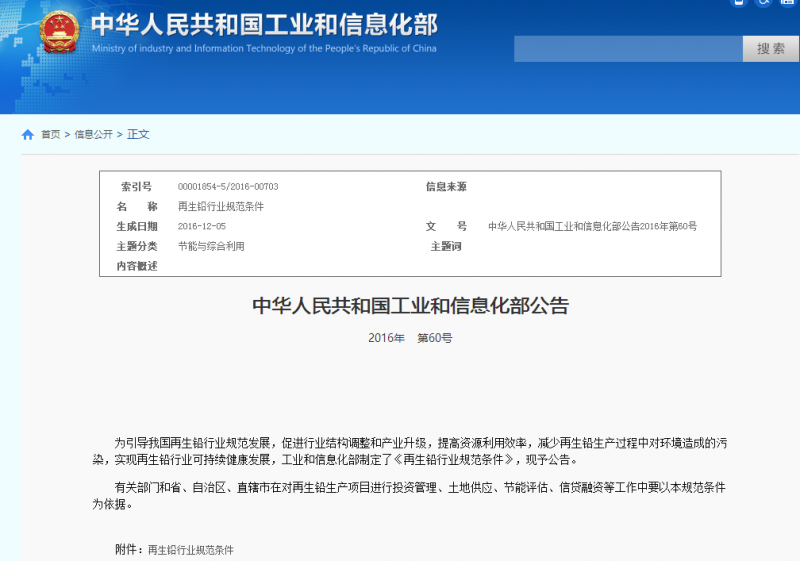Viewport: 800px width, 561px height.
Task: Click the paragraph starting 有关部门和省、自治区
Action: 410,496
